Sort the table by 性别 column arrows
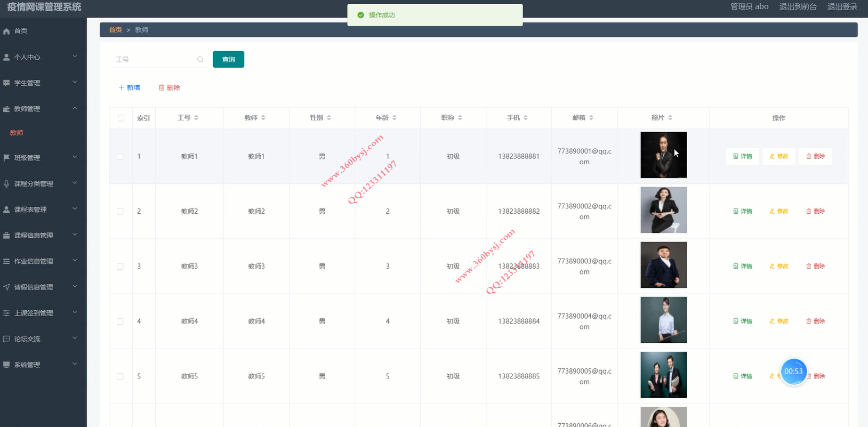This screenshot has width=868, height=427. coord(329,118)
